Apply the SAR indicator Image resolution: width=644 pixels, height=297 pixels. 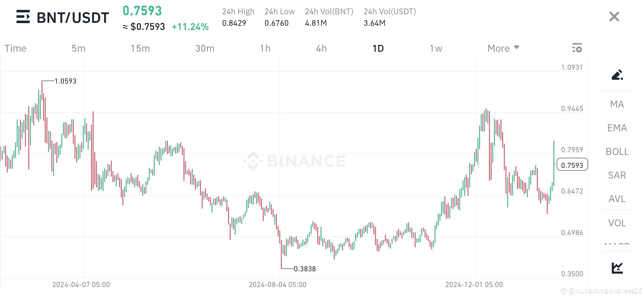point(617,175)
